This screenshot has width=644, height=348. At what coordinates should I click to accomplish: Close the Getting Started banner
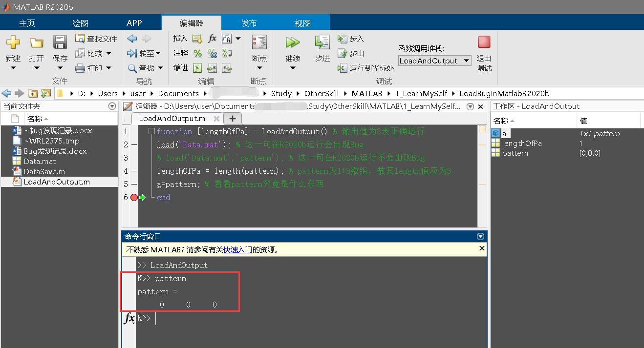(482, 248)
